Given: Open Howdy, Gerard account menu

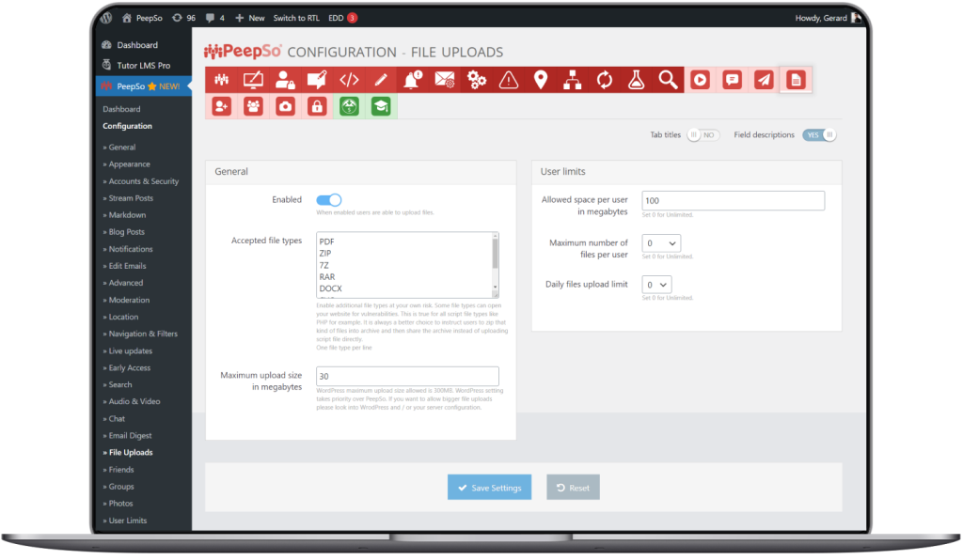Looking at the screenshot, I should pyautogui.click(x=828, y=18).
